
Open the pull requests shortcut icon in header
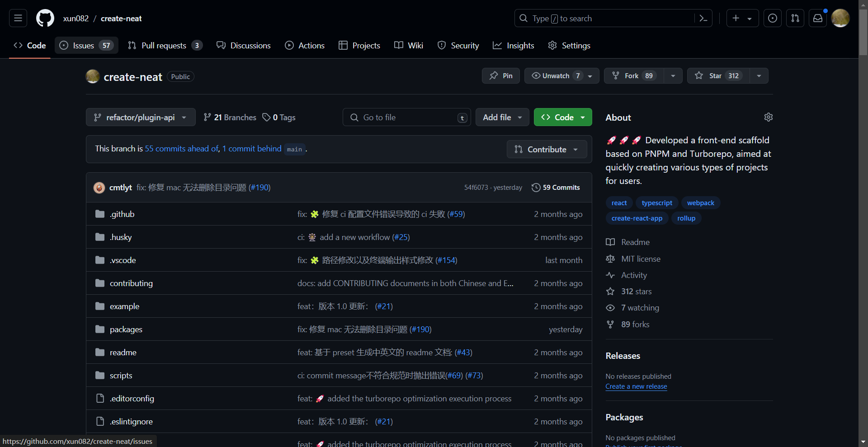795,18
